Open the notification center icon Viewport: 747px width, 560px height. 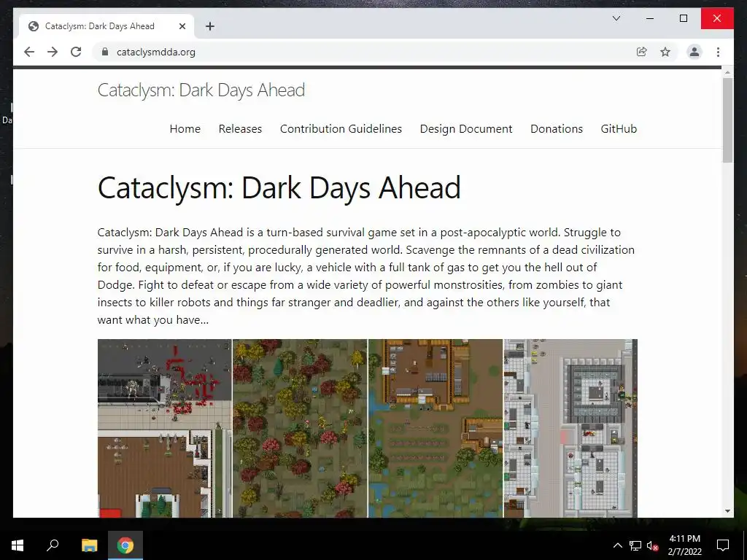723,545
